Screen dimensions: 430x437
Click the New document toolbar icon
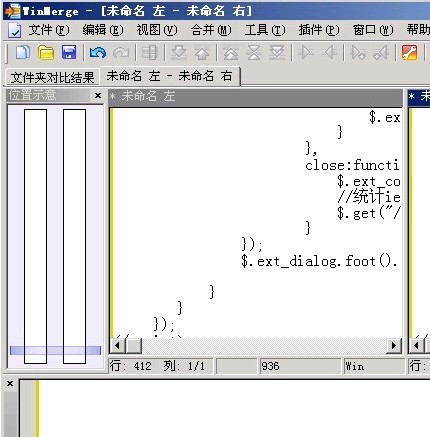click(23, 53)
